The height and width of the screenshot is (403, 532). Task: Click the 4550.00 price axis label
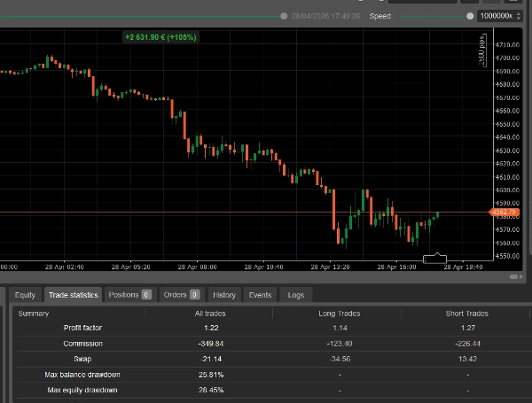pos(507,256)
